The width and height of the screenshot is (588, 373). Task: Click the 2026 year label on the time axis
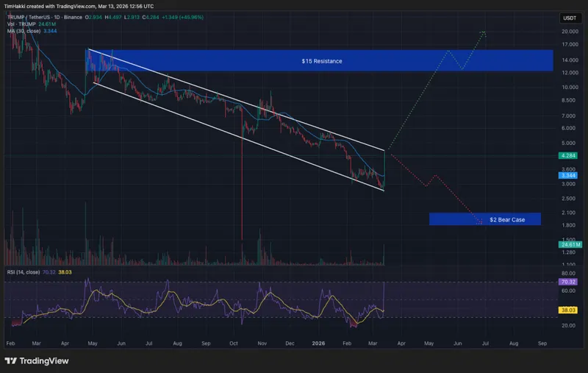(x=318, y=344)
